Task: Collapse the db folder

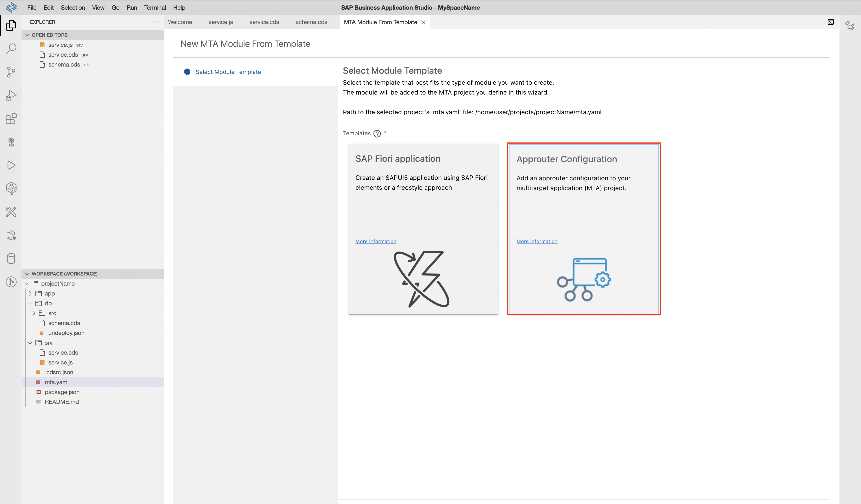Action: pos(93,303)
